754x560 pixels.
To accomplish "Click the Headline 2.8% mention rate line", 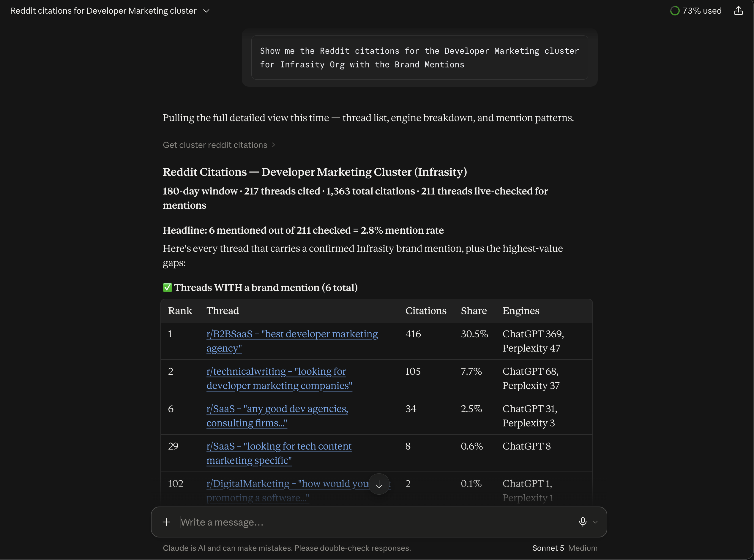I will 303,230.
